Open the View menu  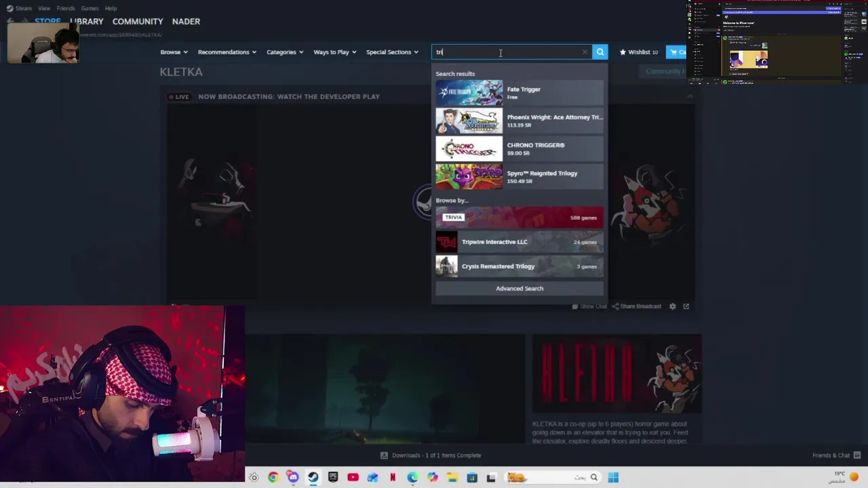(44, 8)
